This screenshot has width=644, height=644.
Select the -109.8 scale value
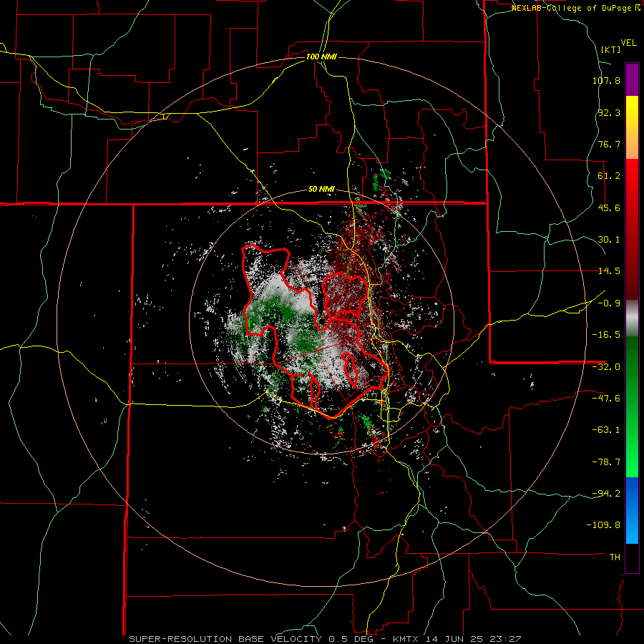[604, 525]
